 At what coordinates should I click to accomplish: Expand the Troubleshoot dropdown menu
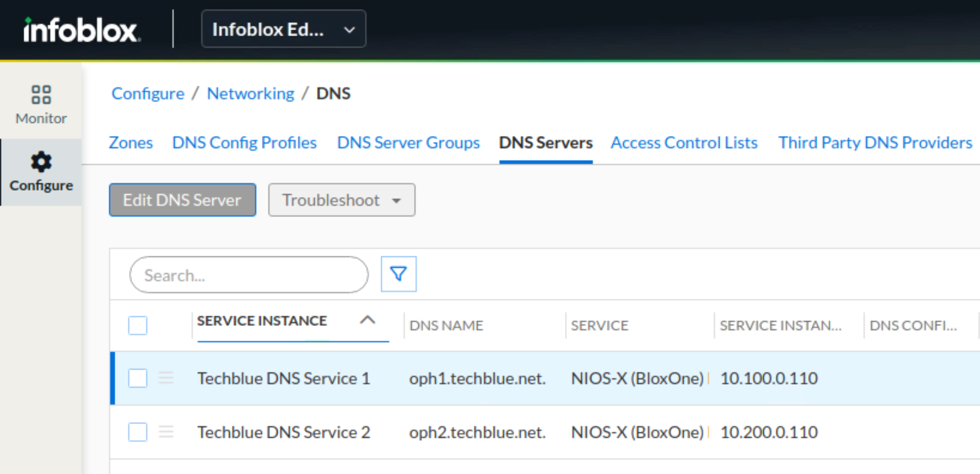coord(342,200)
